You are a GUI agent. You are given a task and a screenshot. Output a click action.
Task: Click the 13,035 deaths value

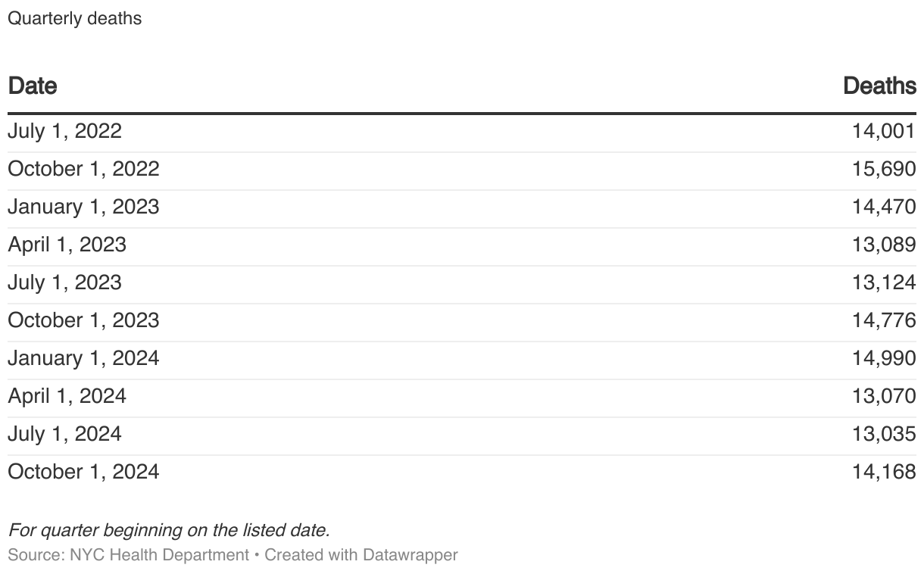[884, 434]
